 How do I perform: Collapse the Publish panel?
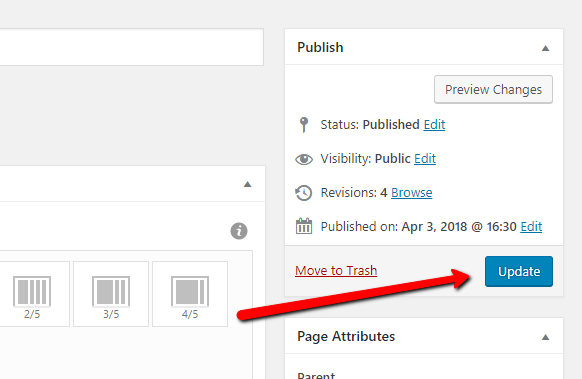(x=545, y=48)
